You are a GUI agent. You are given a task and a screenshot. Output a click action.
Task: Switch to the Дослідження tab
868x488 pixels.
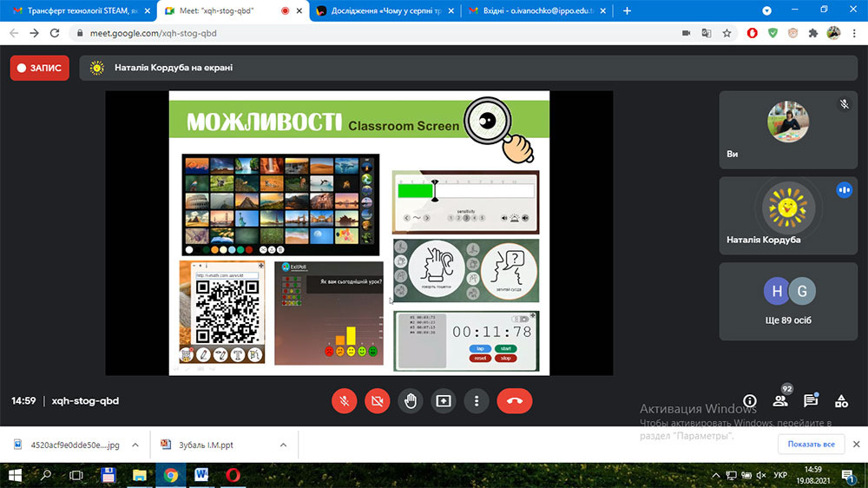[386, 10]
